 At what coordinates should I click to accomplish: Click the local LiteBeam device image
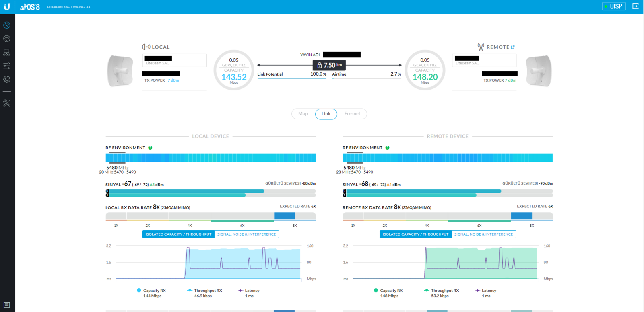pyautogui.click(x=120, y=71)
